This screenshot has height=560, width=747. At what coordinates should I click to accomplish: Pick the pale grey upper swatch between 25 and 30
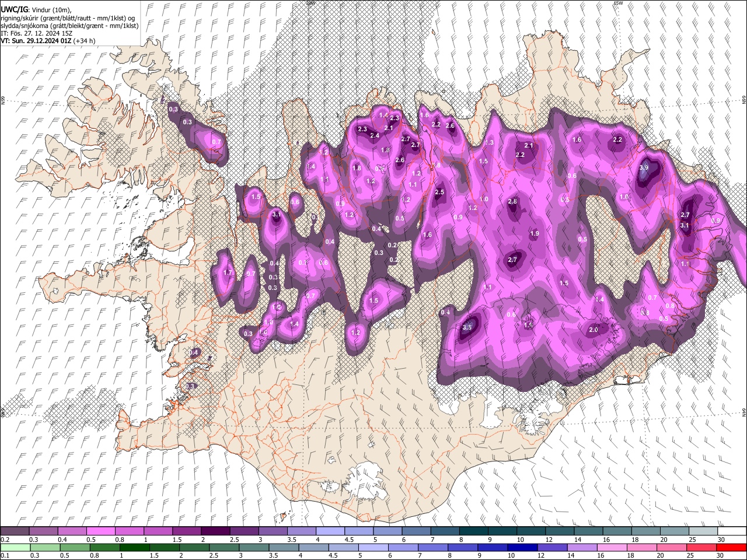coord(702,531)
